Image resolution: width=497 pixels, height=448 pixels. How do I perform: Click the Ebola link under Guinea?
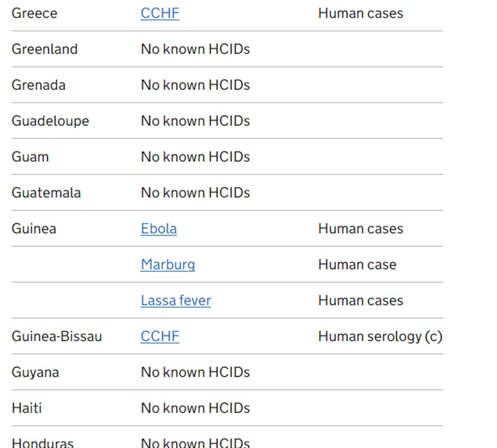[159, 229]
